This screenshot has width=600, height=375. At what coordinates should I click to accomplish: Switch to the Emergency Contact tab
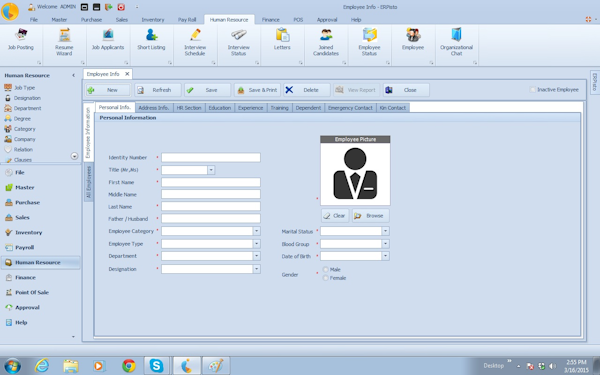tap(350, 108)
